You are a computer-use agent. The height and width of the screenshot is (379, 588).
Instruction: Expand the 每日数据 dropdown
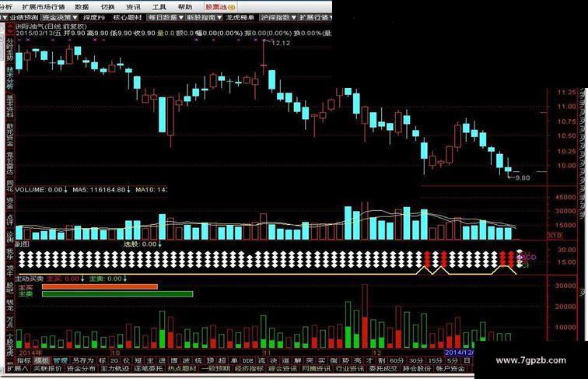click(x=166, y=18)
